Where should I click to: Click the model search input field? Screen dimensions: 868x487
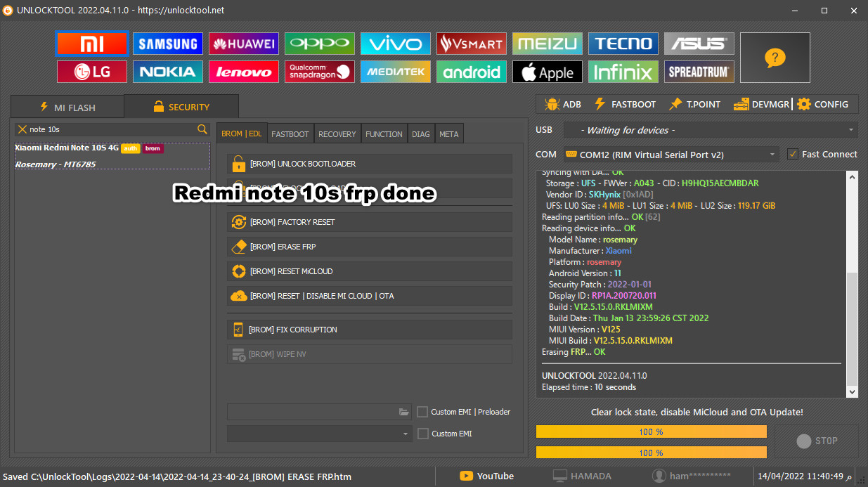pos(112,129)
